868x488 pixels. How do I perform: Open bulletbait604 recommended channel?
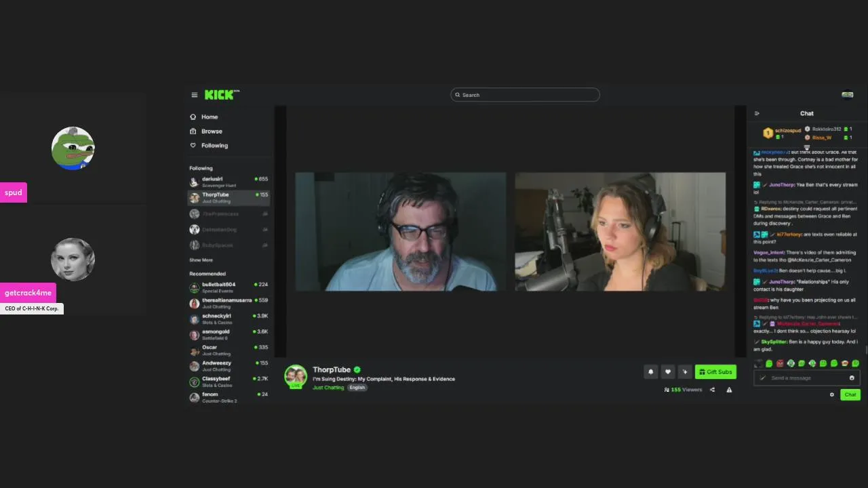point(229,287)
